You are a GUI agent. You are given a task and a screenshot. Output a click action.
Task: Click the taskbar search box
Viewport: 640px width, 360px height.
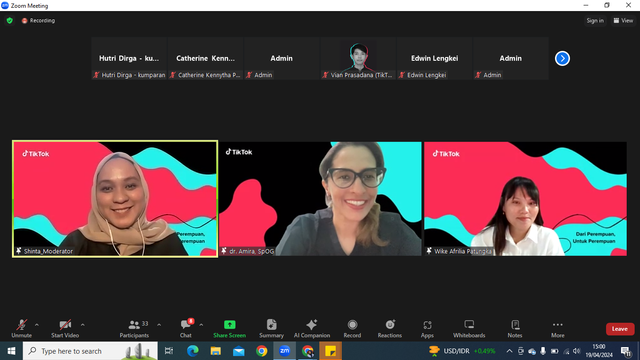click(x=90, y=351)
